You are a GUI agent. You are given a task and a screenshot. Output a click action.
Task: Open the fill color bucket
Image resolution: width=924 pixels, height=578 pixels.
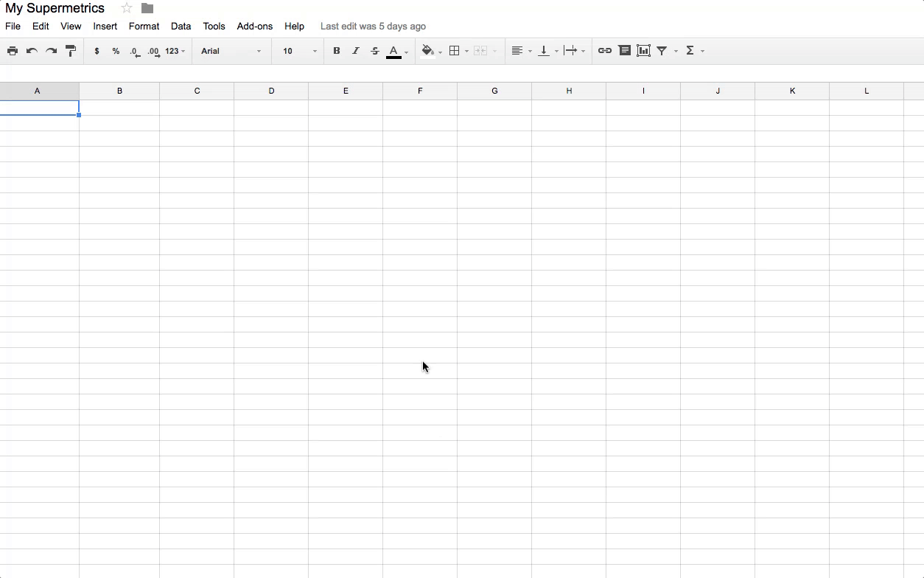pyautogui.click(x=431, y=51)
